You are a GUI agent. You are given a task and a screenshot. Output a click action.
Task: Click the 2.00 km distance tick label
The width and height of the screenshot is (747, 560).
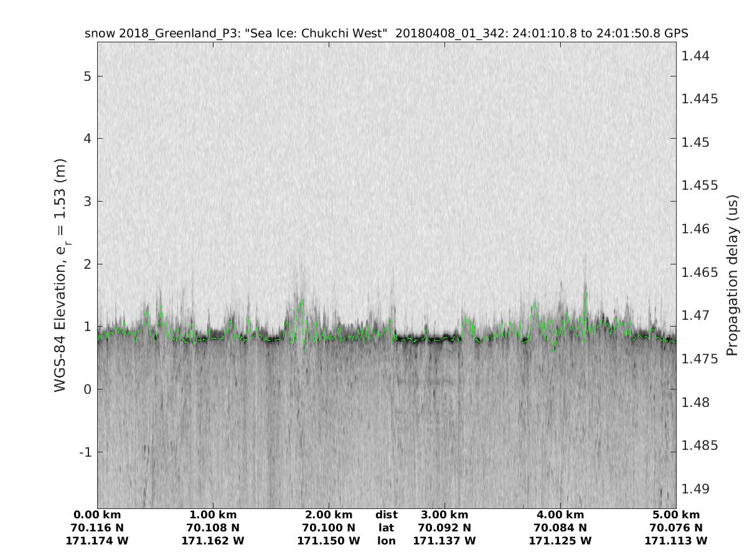329,515
